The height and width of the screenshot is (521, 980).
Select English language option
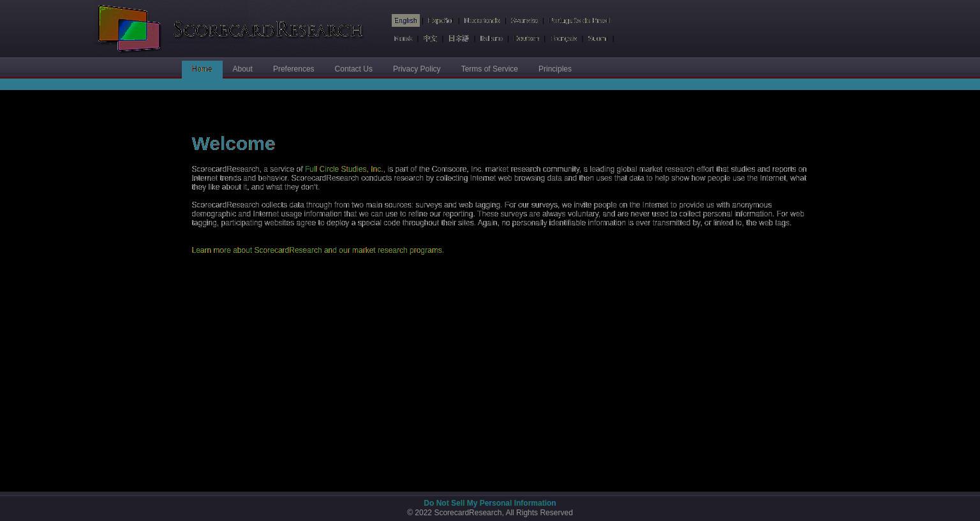pos(405,20)
